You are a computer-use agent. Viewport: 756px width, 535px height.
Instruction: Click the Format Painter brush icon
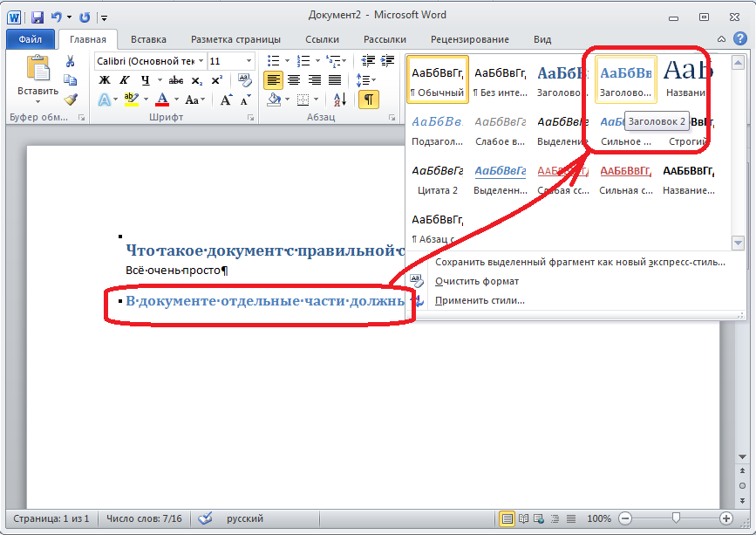[x=71, y=99]
